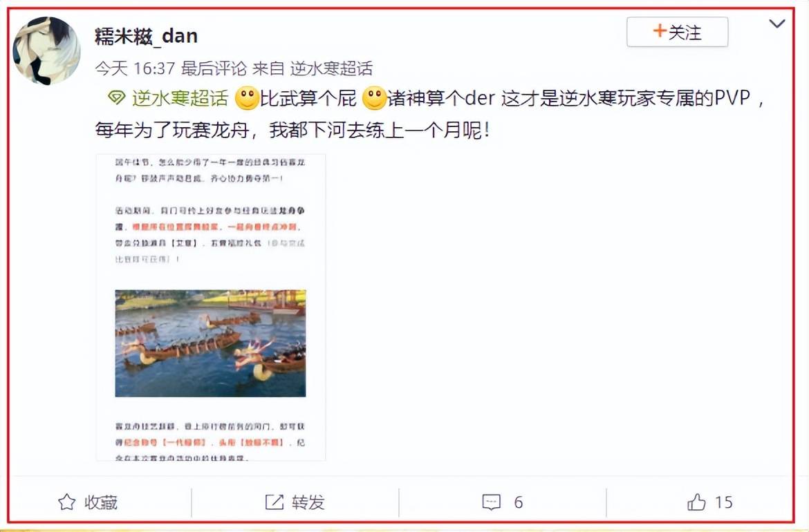Viewport: 809px width, 532px height.
Task: Click the comment count 6
Action: click(x=519, y=502)
